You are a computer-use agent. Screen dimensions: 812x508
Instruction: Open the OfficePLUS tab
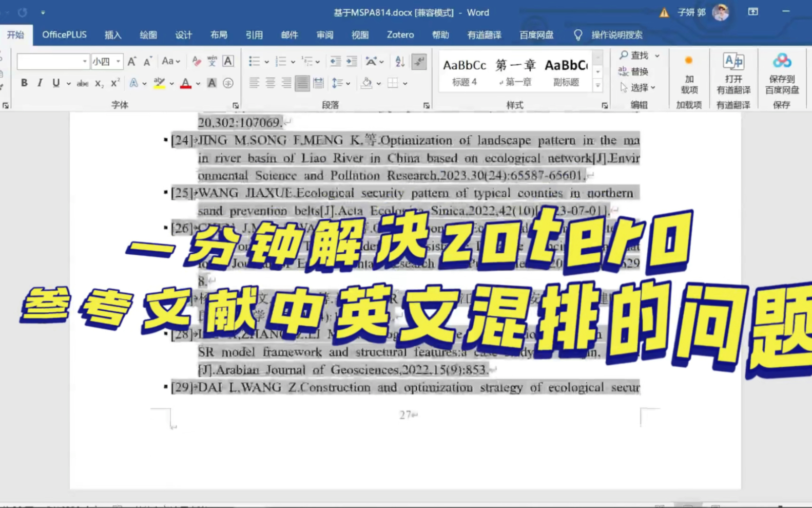click(x=64, y=35)
